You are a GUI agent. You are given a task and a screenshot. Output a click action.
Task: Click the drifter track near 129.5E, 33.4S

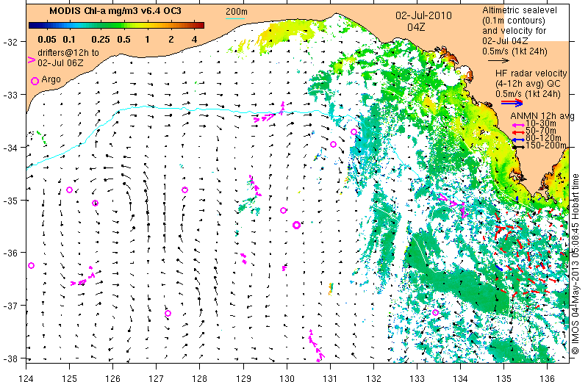point(269,115)
